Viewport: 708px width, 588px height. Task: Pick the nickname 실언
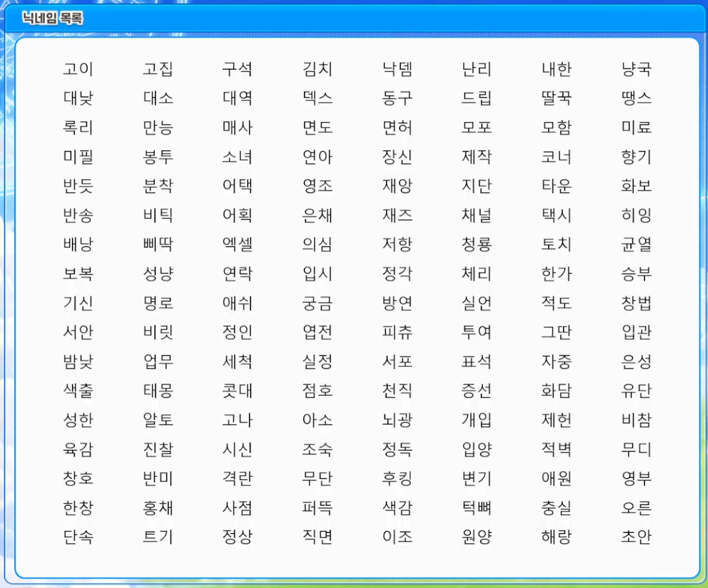[x=477, y=303]
